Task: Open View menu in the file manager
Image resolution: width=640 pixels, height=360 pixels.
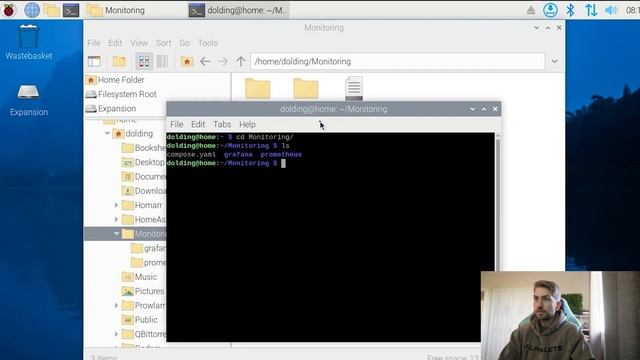Action: pyautogui.click(x=139, y=43)
